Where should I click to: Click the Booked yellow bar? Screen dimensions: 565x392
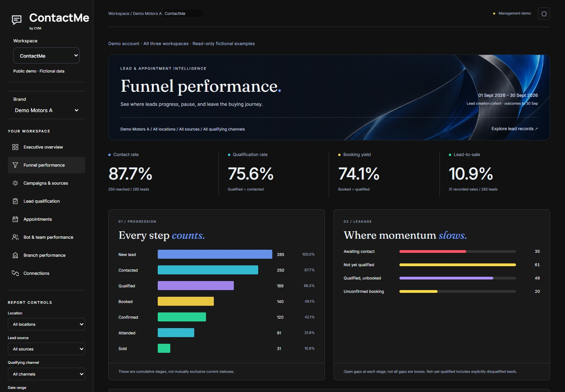(x=186, y=301)
